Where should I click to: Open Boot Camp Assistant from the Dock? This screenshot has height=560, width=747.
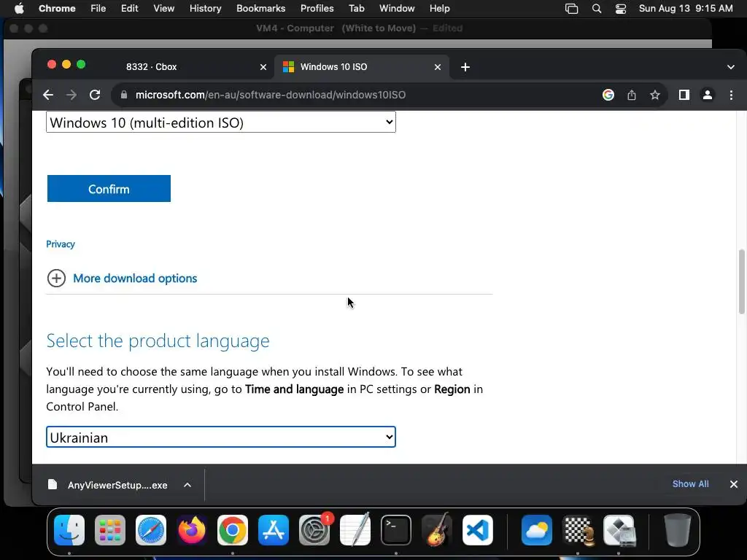point(619,529)
